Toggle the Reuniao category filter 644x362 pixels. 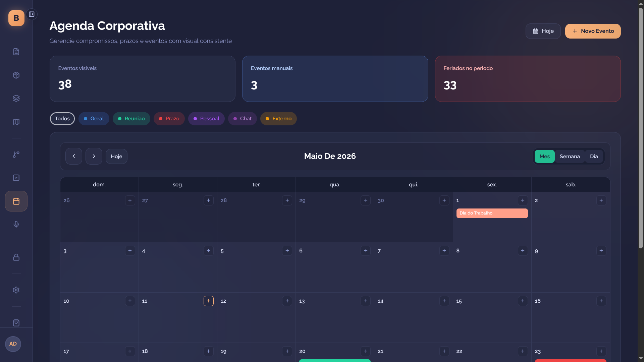coord(131,119)
